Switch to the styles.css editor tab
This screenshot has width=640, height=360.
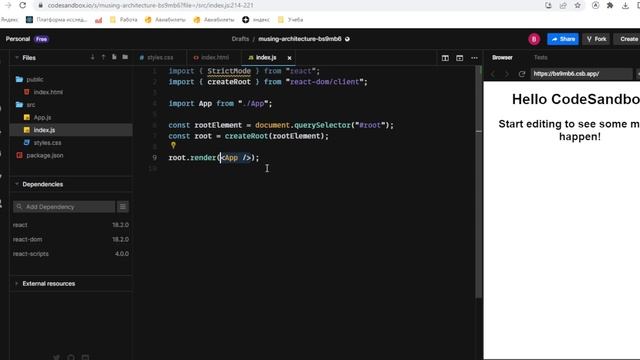coord(160,58)
